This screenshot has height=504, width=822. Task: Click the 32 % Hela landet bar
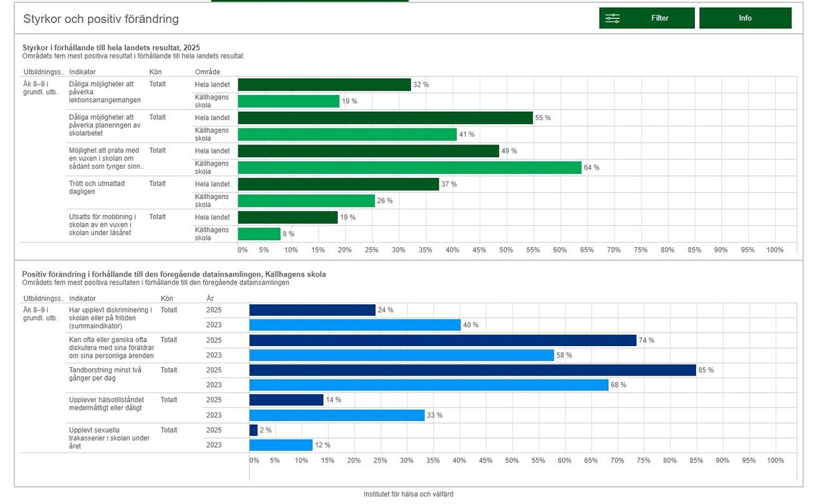[x=324, y=85]
